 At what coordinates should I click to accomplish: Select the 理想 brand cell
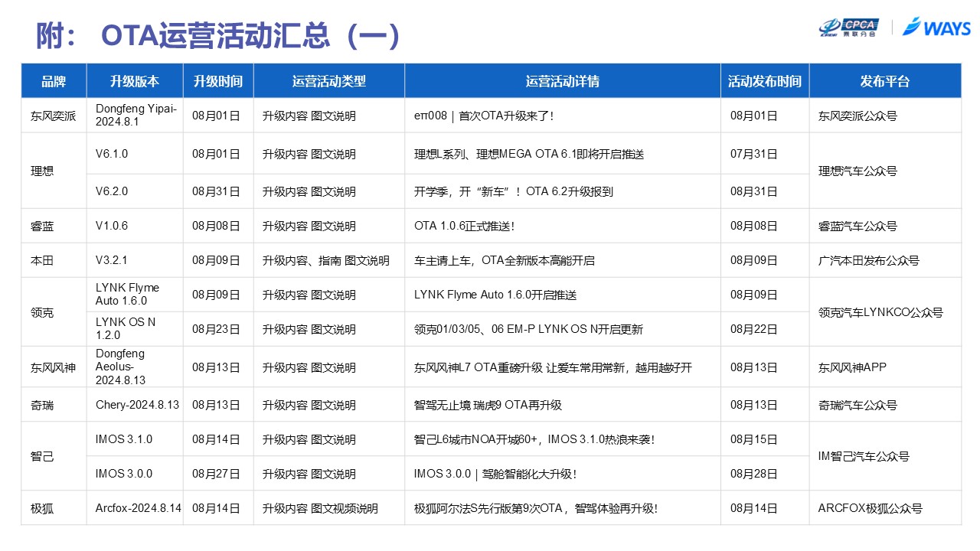[54, 171]
